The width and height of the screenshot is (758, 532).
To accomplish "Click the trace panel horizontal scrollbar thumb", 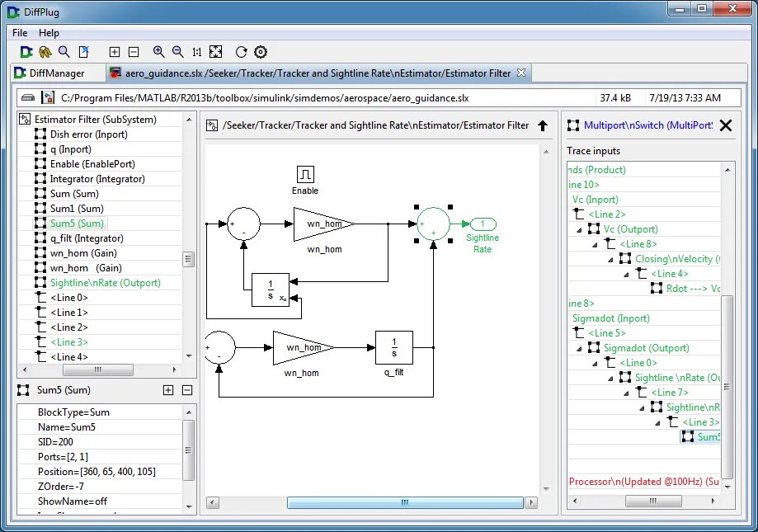I will tap(653, 501).
